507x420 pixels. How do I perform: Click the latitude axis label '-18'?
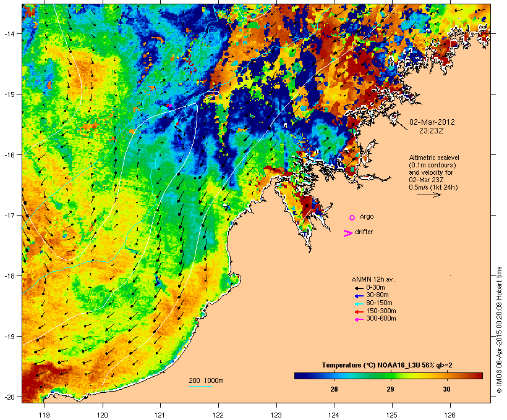pyautogui.click(x=9, y=275)
